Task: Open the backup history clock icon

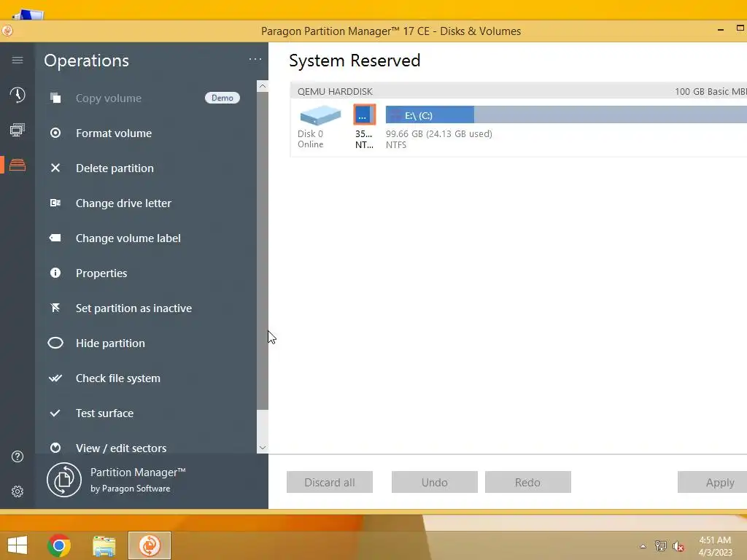Action: tap(18, 95)
